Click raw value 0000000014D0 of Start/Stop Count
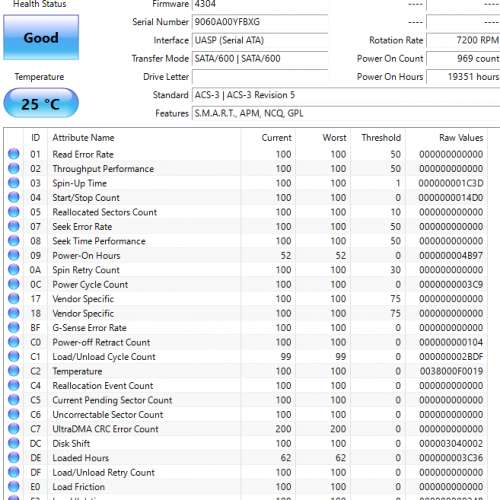Viewport: 500px width, 500px height. 451,198
